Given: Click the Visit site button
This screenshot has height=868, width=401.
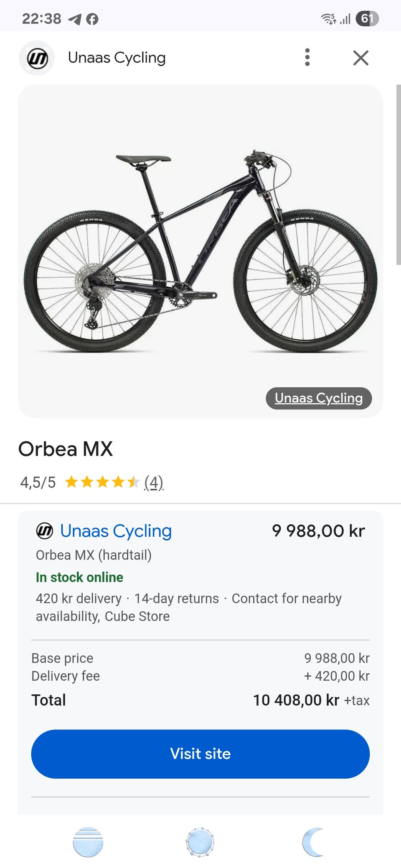Looking at the screenshot, I should click(200, 754).
